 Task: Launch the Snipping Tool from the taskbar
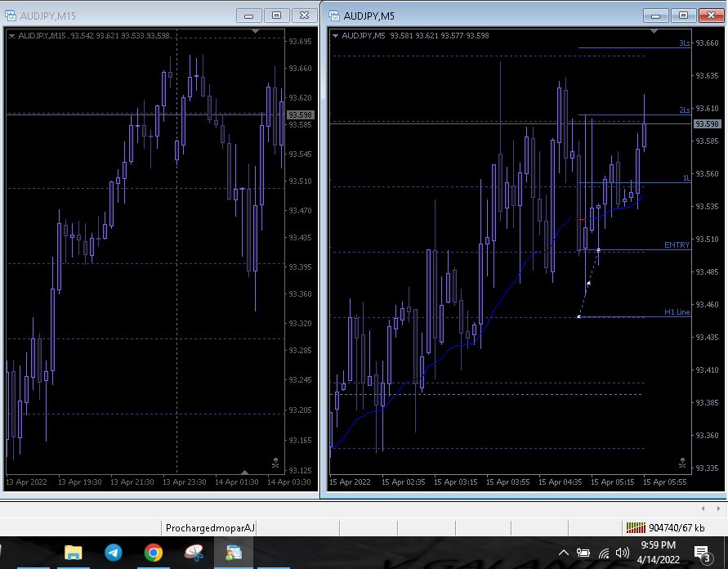tap(194, 553)
